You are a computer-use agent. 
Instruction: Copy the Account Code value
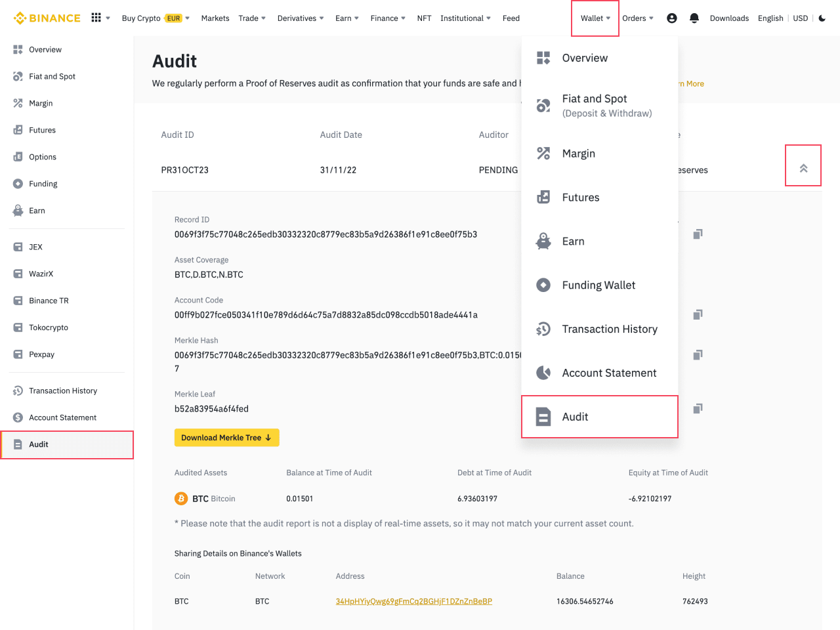click(x=698, y=315)
